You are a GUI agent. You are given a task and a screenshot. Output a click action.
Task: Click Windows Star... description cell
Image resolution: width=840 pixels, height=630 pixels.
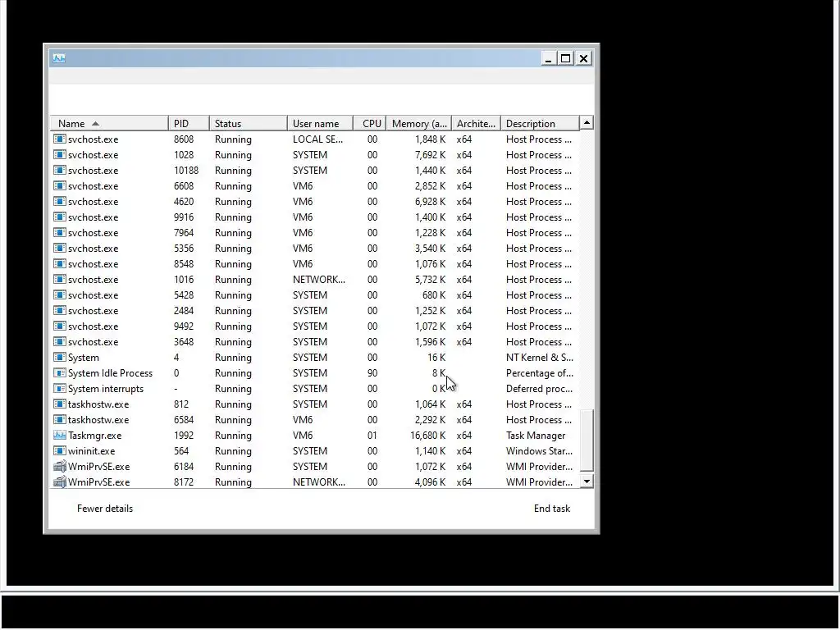click(540, 451)
